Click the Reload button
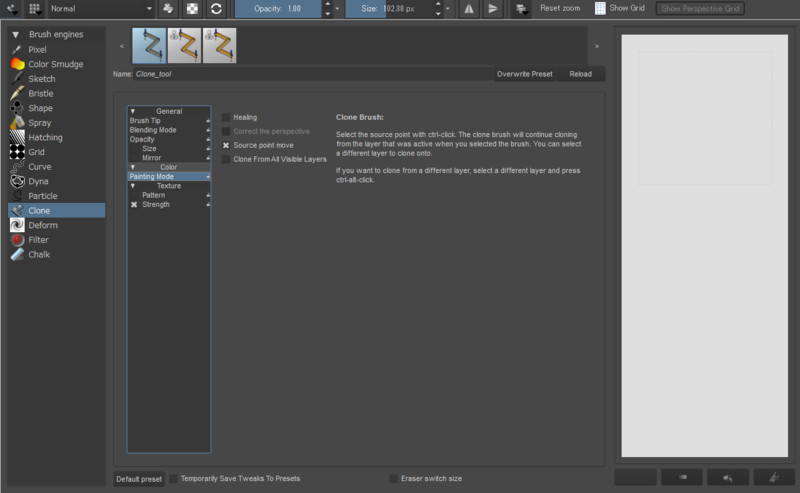Image resolution: width=800 pixels, height=493 pixels. [581, 74]
